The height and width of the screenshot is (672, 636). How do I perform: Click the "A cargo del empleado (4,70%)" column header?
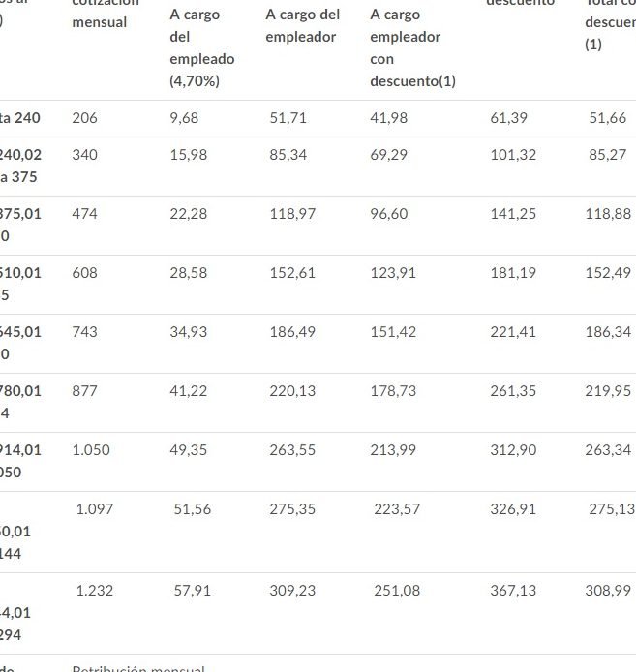coord(201,48)
